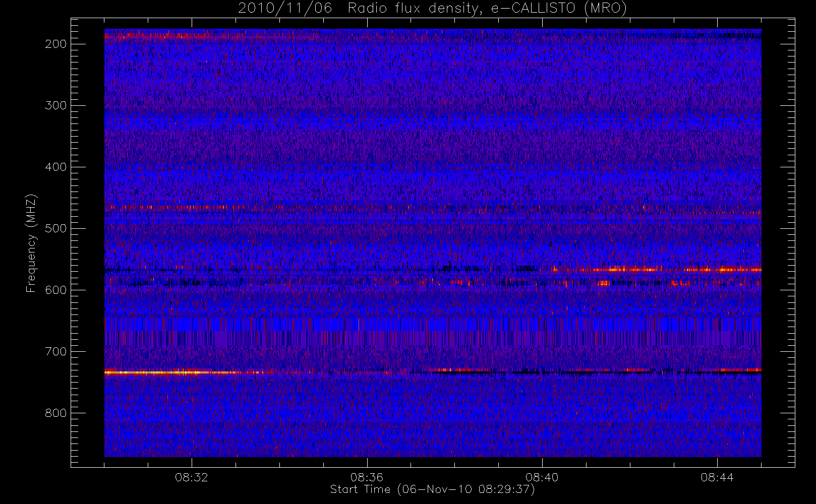
Task: Click the 08:36 time tick label
Action: pyautogui.click(x=367, y=477)
